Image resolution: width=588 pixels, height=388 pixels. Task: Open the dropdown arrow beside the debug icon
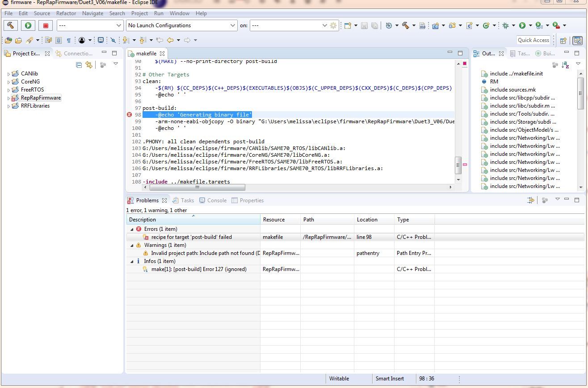pos(513,25)
